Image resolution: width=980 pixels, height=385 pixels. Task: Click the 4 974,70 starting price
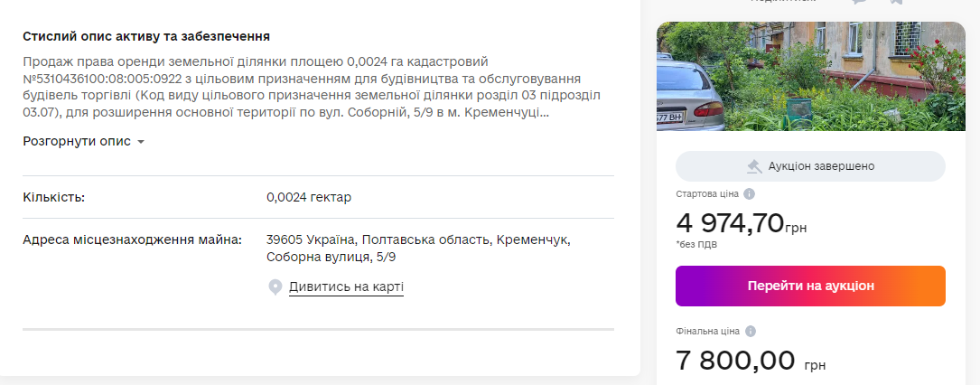(x=730, y=221)
